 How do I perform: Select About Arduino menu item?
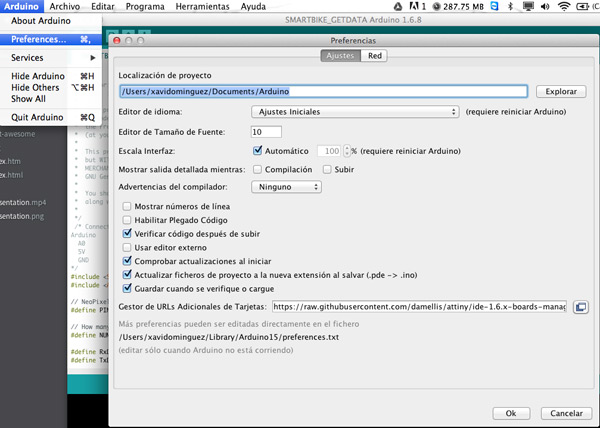pos(51,21)
